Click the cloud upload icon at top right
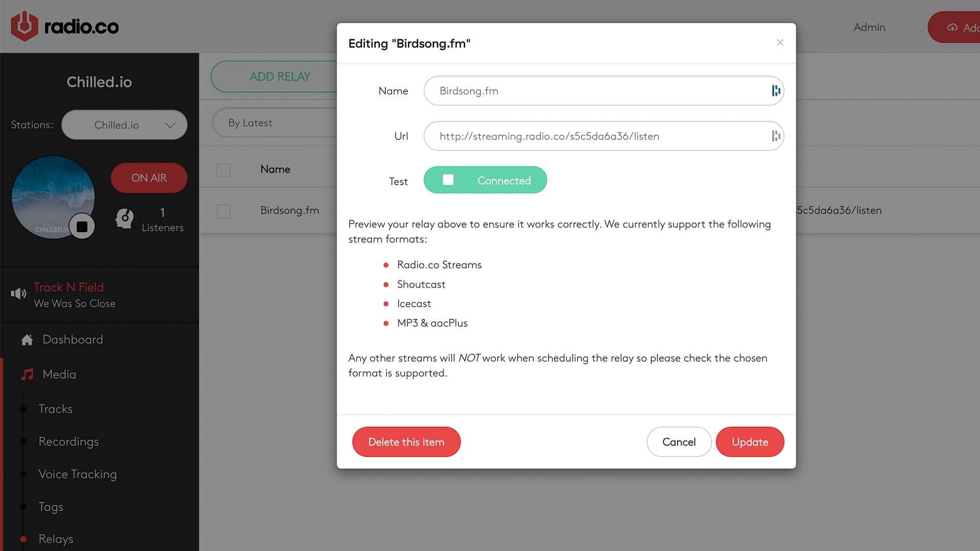This screenshot has width=980, height=551. click(952, 28)
